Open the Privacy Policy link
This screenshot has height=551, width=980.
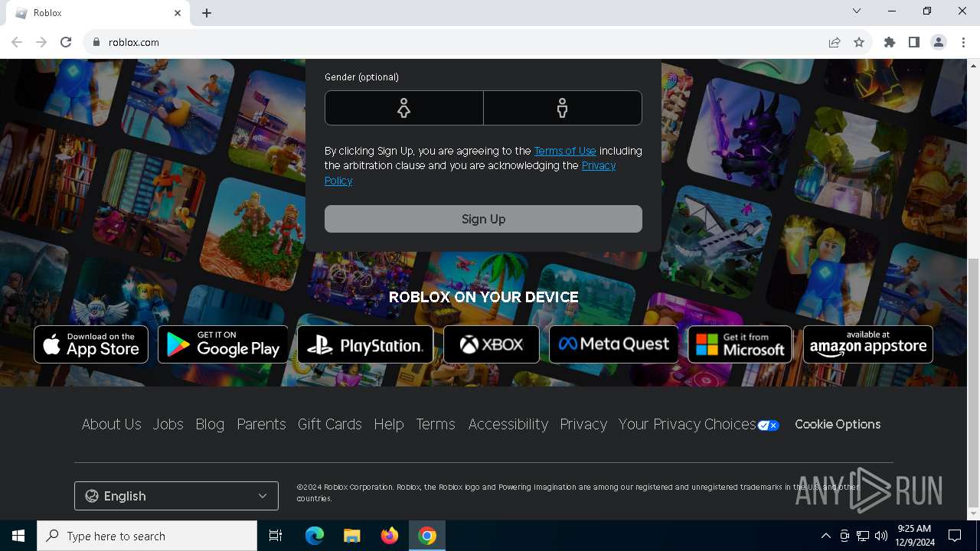[598, 165]
